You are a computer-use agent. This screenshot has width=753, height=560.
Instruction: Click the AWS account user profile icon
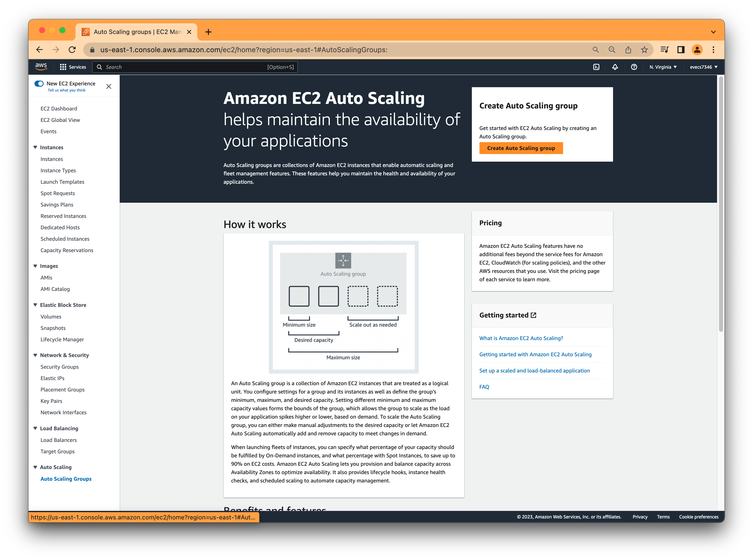click(701, 66)
